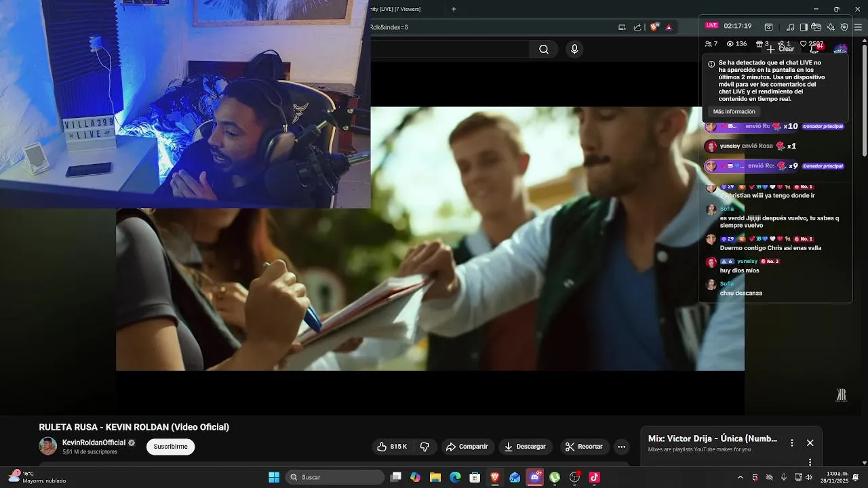
Task: Open YouTube notifications bell
Action: click(x=816, y=49)
